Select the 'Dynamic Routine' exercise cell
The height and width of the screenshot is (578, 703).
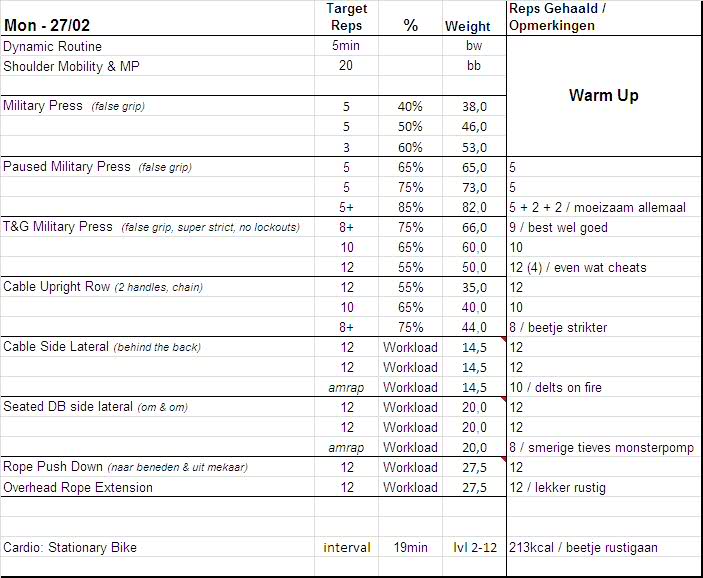pyautogui.click(x=53, y=46)
